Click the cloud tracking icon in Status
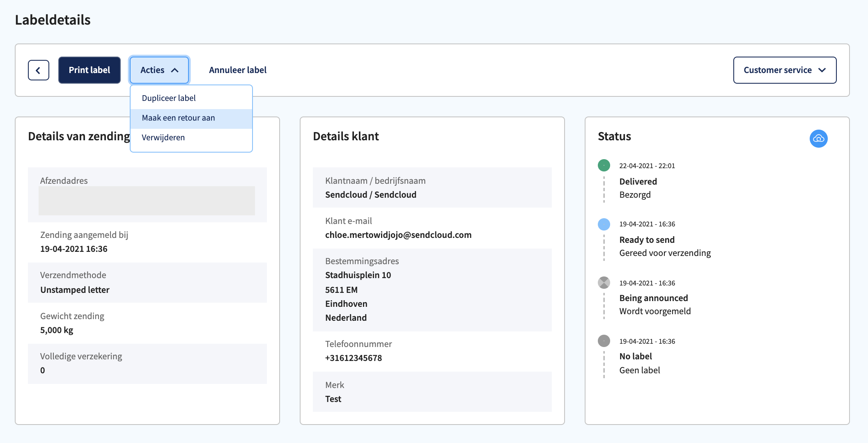 click(x=818, y=139)
